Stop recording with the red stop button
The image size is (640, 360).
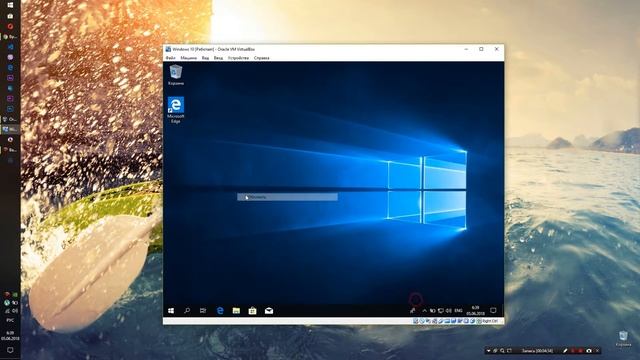click(580, 351)
